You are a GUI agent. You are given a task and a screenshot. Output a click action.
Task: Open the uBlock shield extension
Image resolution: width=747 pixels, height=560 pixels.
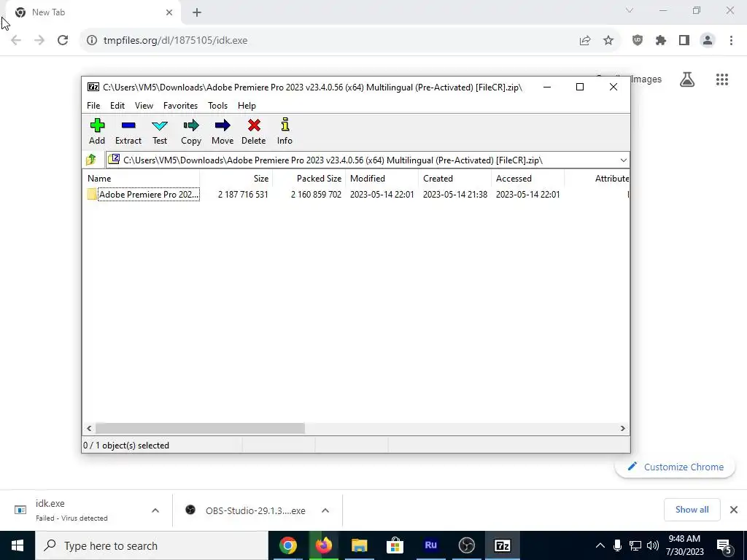click(x=638, y=41)
